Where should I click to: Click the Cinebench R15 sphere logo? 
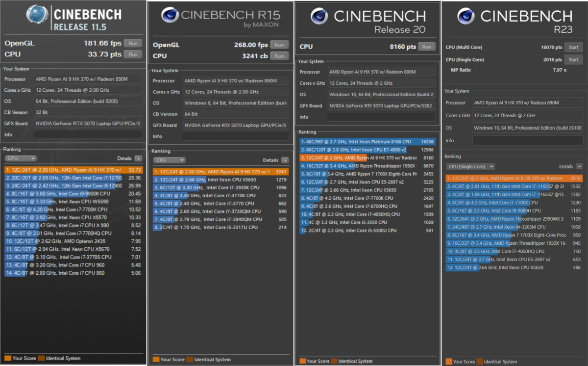[170, 16]
